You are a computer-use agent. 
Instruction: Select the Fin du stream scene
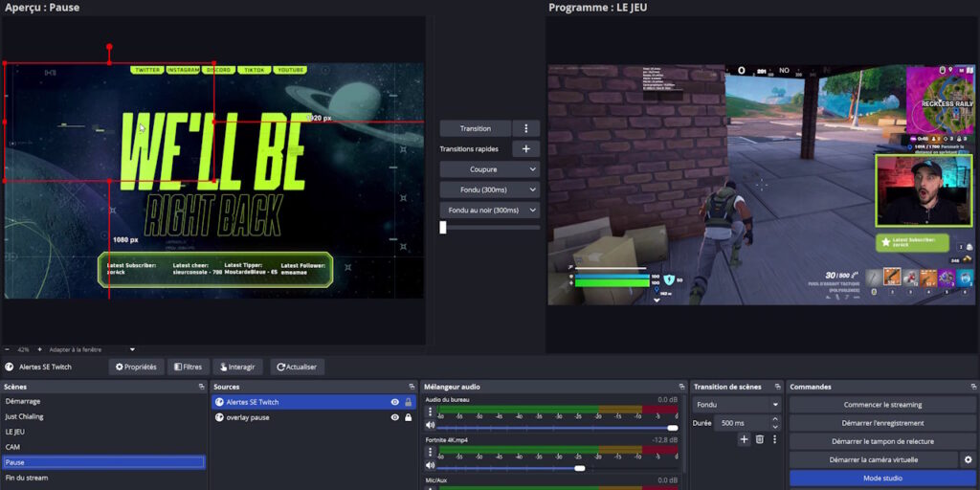click(103, 478)
